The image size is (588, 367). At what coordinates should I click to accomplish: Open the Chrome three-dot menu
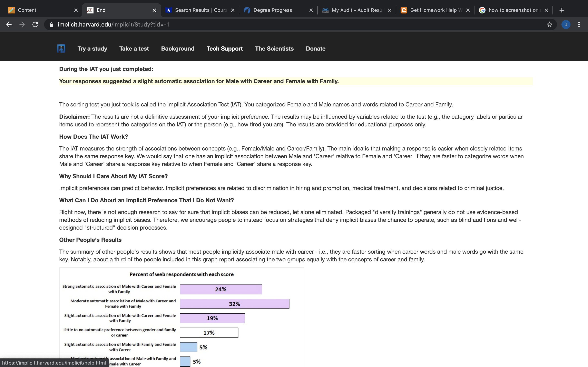click(579, 24)
